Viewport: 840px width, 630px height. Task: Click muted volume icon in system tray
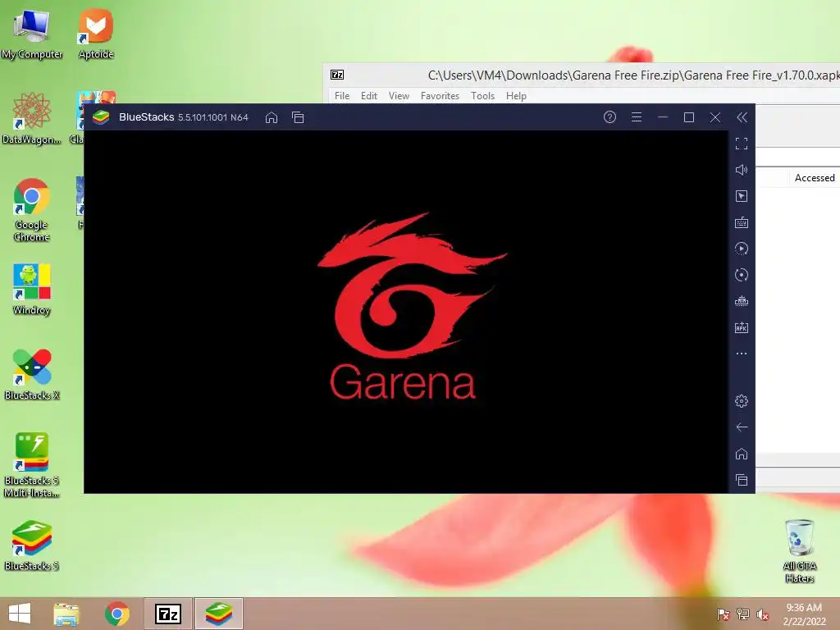tap(763, 614)
